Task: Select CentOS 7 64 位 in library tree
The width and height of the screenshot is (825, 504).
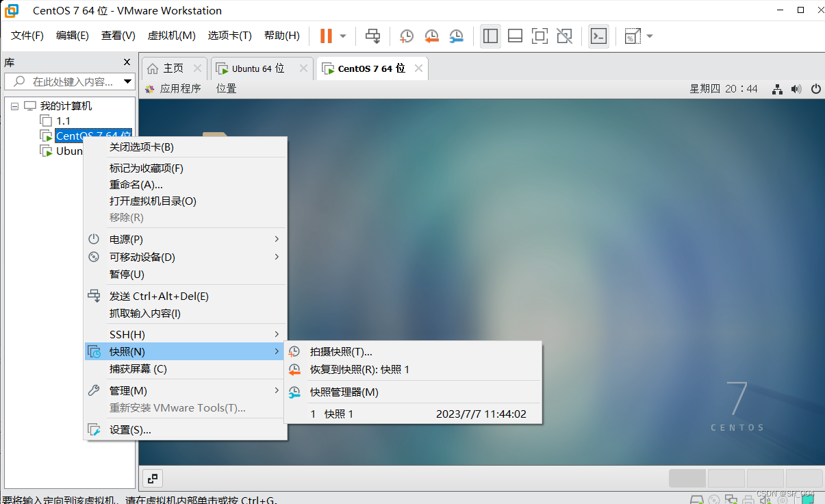Action: 93,136
